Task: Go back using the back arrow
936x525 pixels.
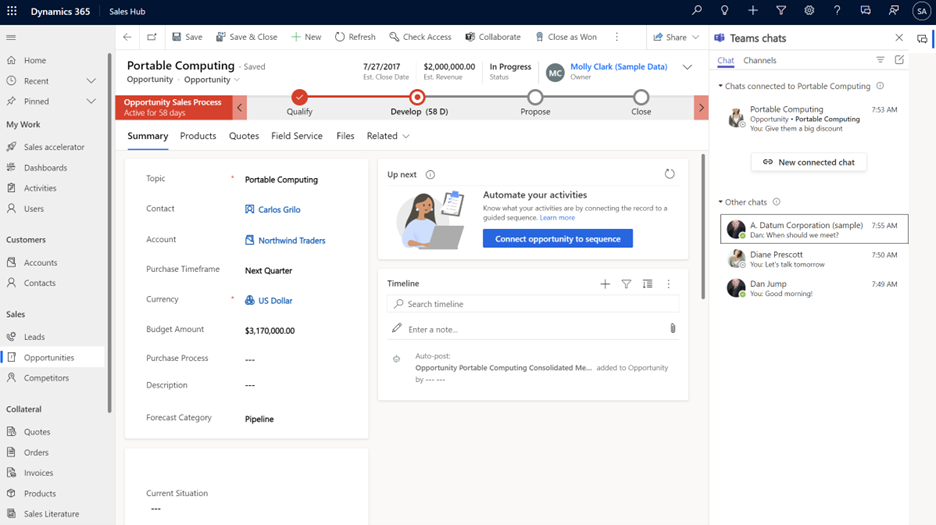Action: click(x=127, y=37)
